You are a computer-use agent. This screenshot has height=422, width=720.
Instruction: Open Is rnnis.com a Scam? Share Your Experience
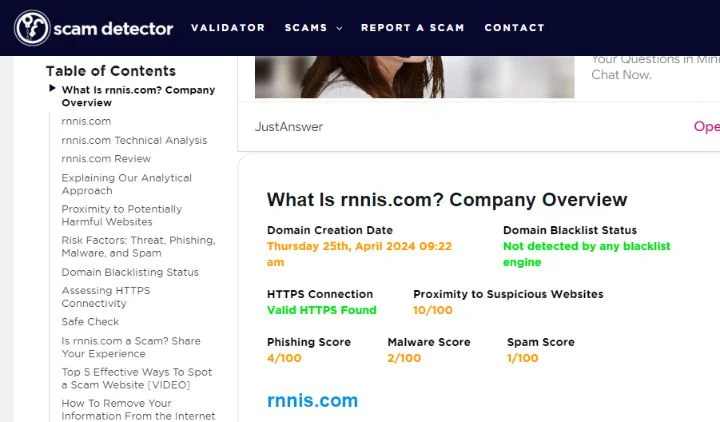coord(131,347)
